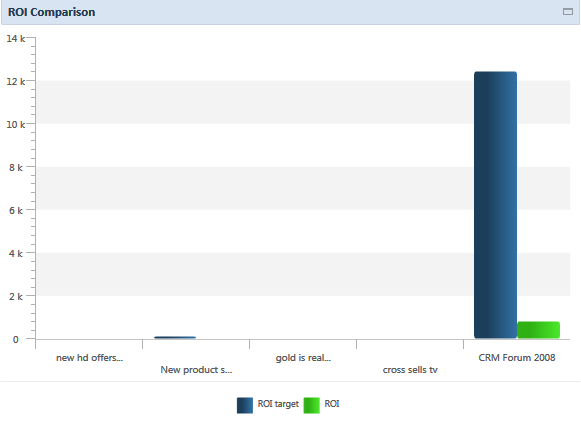Collapse the ROI Comparison panel
The width and height of the screenshot is (581, 422).
[568, 12]
